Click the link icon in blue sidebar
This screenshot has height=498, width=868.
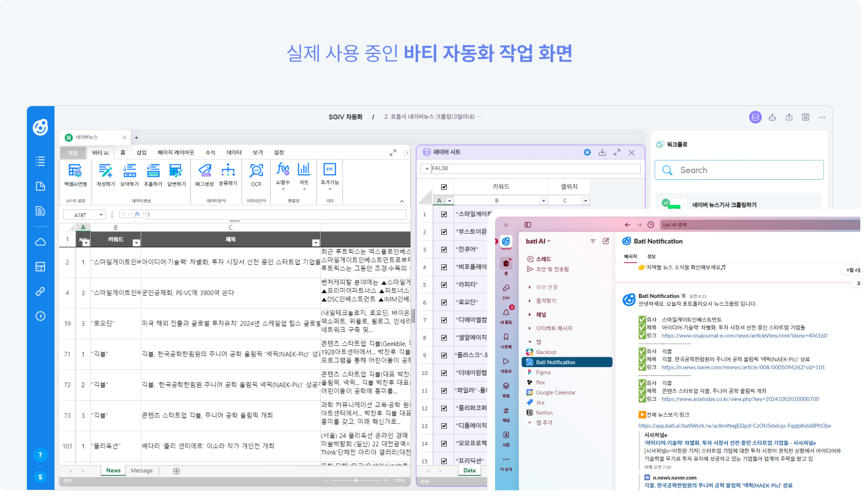40,291
